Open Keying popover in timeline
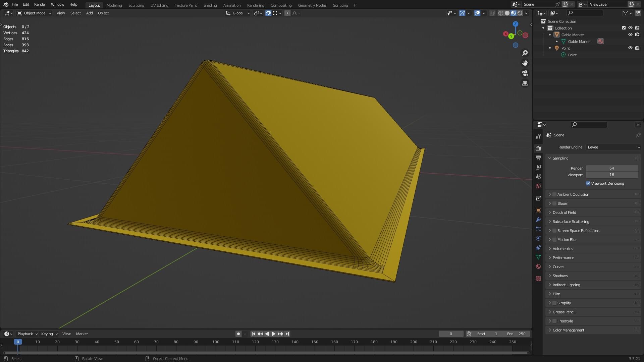 pos(49,334)
